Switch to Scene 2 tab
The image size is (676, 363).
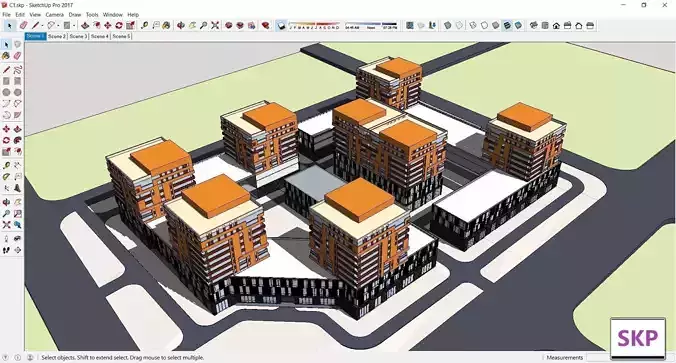pos(56,37)
